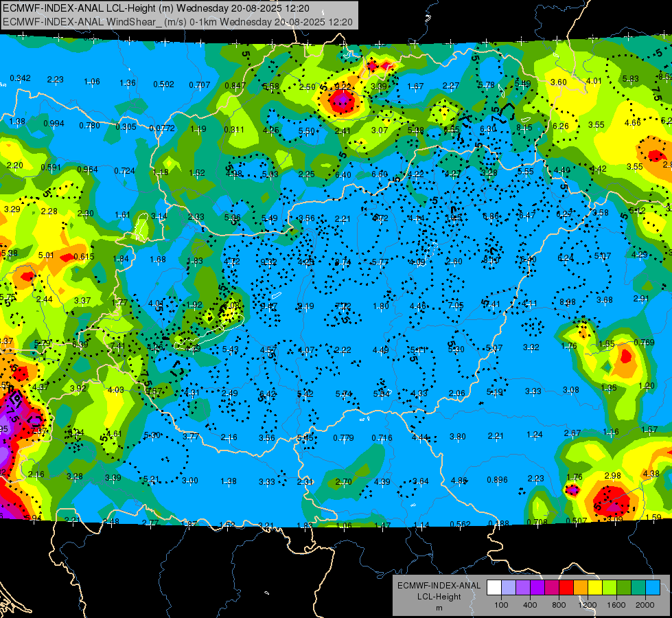
Task: Click the wind shear value '7.05'
Action: 456,306
